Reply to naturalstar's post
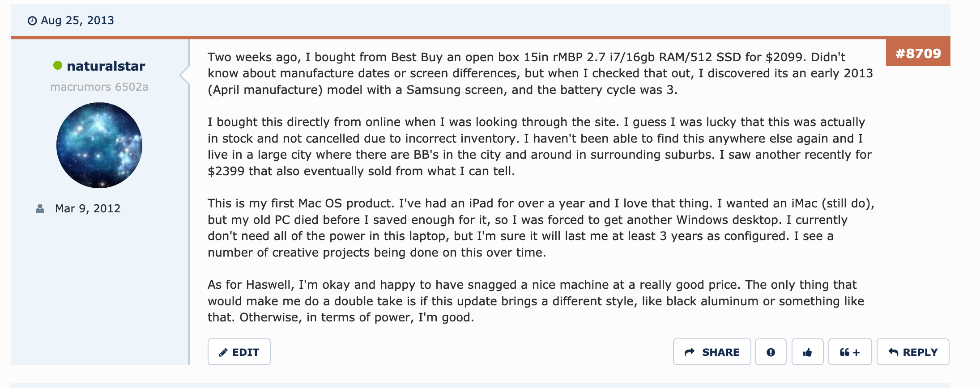This screenshot has height=388, width=980. [x=912, y=352]
